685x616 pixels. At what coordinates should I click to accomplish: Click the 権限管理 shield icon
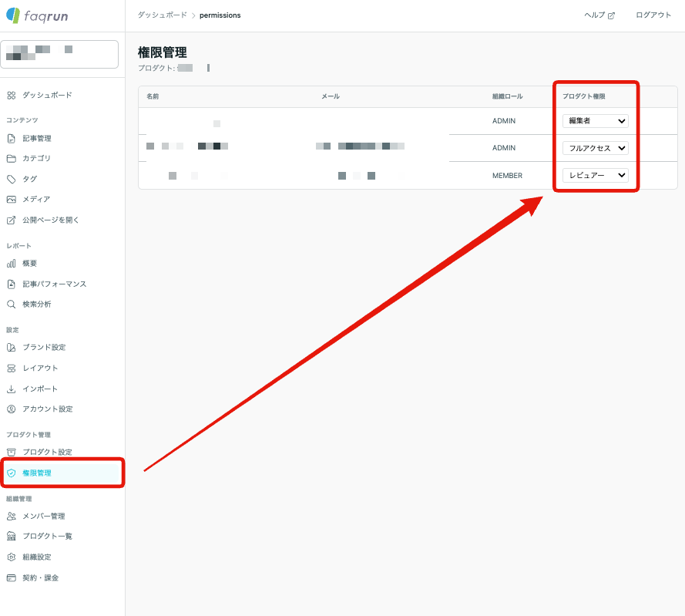coord(12,473)
